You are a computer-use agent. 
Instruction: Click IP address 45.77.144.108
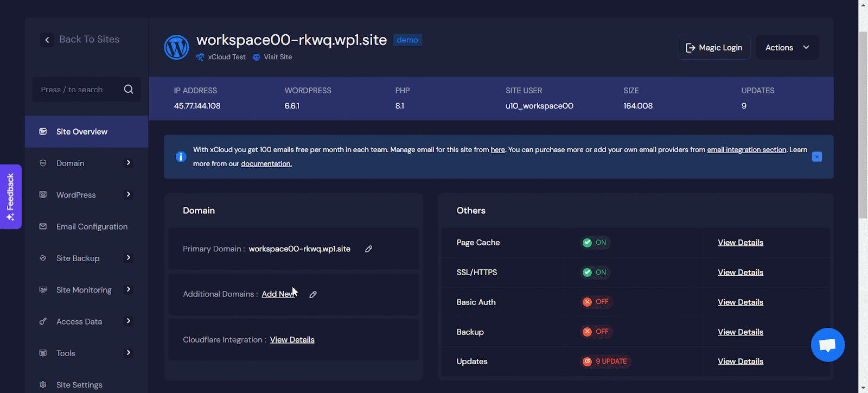tap(197, 106)
